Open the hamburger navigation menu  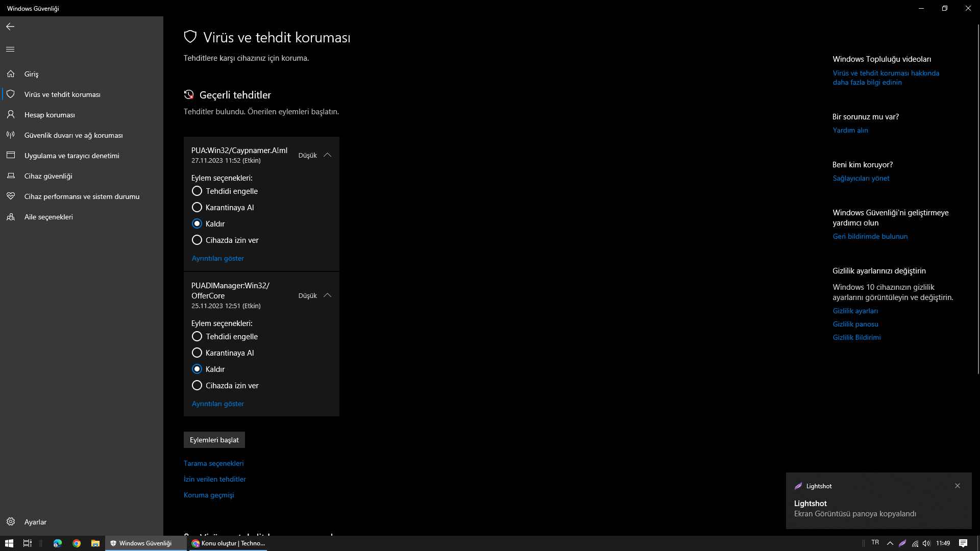[10, 49]
